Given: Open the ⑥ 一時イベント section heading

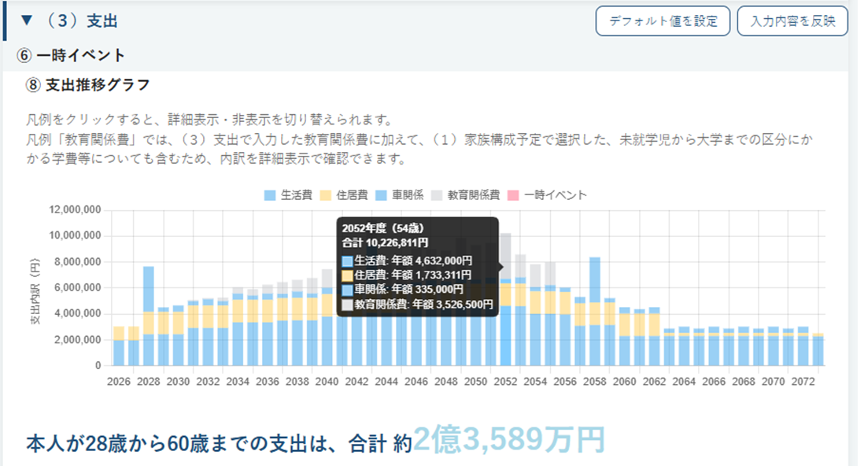Looking at the screenshot, I should [x=71, y=55].
